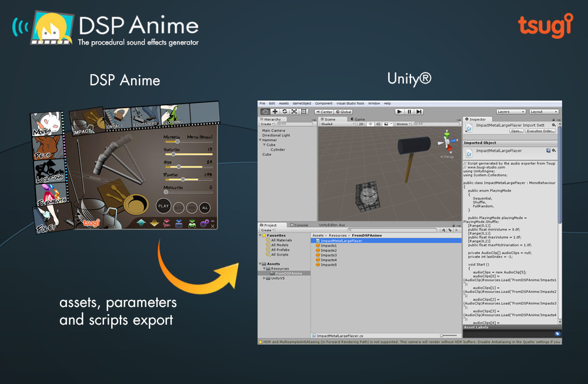Open the Visual Studio Tools menu
This screenshot has width=588, height=384.
pyautogui.click(x=350, y=103)
